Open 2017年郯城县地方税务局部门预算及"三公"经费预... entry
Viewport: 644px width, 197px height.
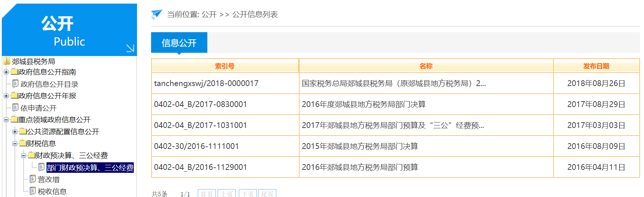pos(393,125)
